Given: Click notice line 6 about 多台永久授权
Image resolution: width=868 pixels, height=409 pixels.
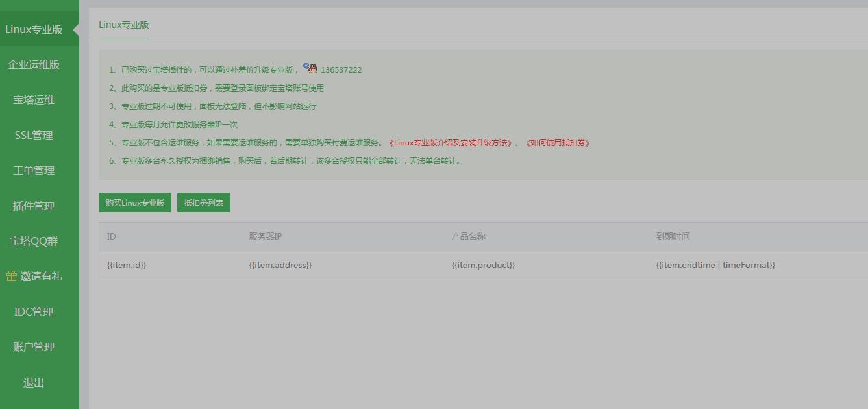Looking at the screenshot, I should [286, 161].
